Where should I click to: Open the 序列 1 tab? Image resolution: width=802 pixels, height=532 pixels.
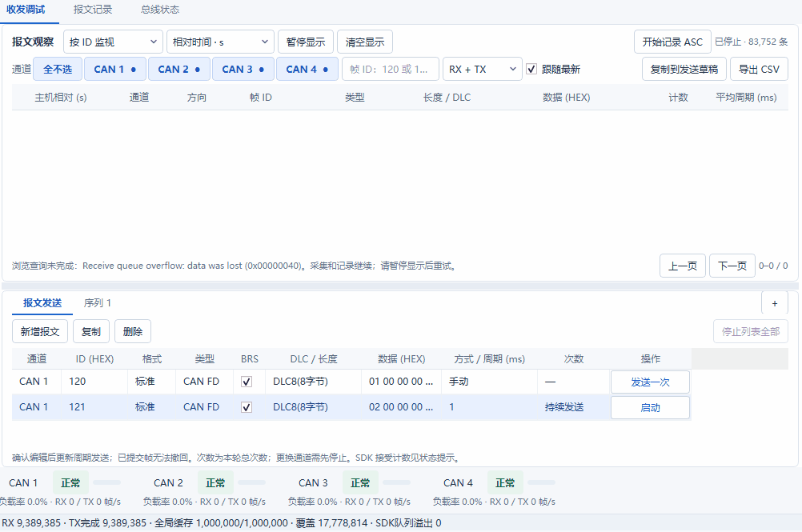[97, 303]
